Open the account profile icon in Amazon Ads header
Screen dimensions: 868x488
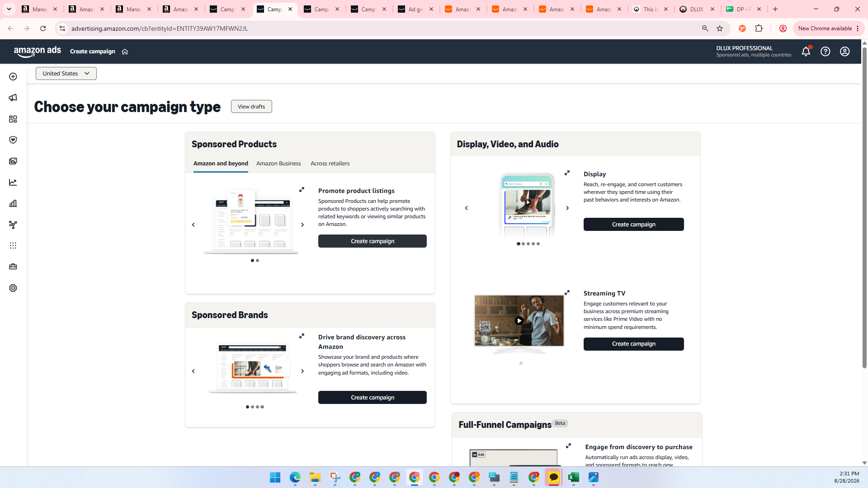845,52
